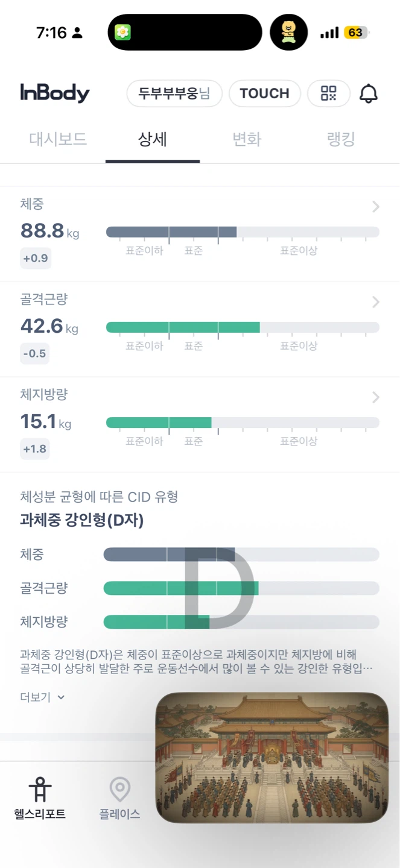
Task: Tap the 체중 88.8 kg range bar
Action: pos(243,232)
